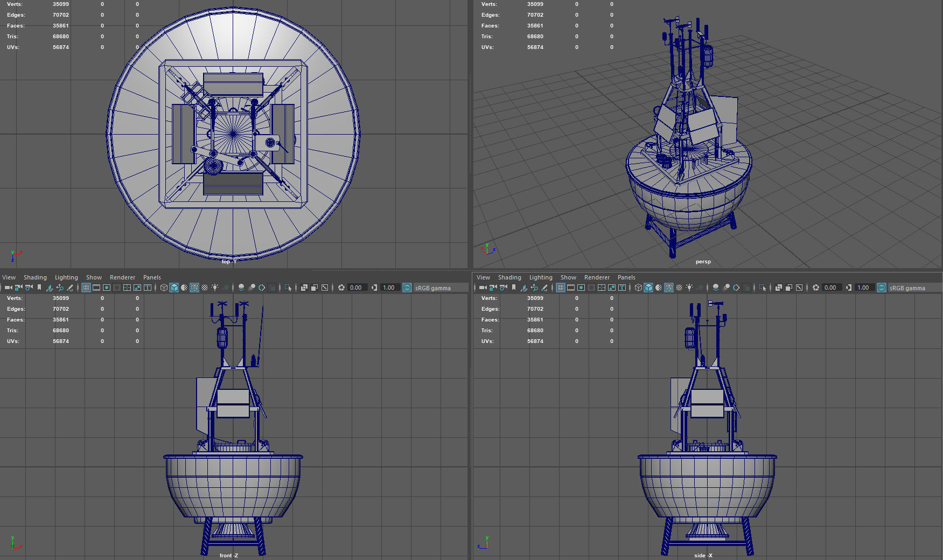This screenshot has height=560, width=943.
Task: Open Show menu in side view panel
Action: click(568, 277)
